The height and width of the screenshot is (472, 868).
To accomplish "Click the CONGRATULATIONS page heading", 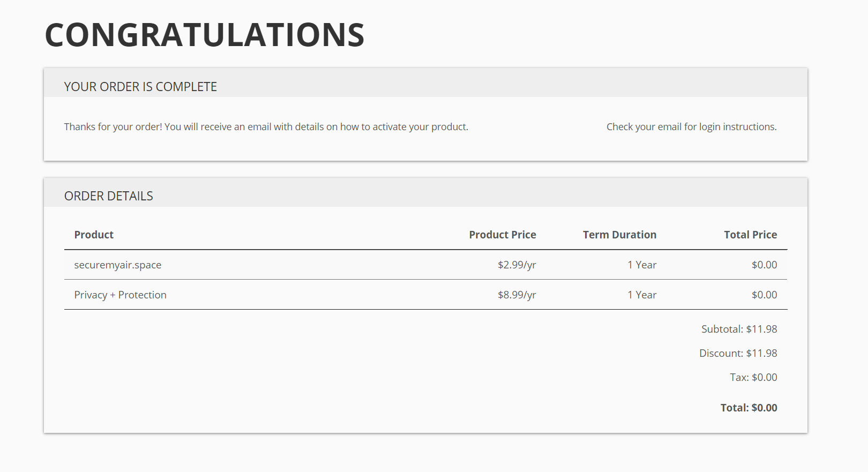I will click(x=204, y=35).
